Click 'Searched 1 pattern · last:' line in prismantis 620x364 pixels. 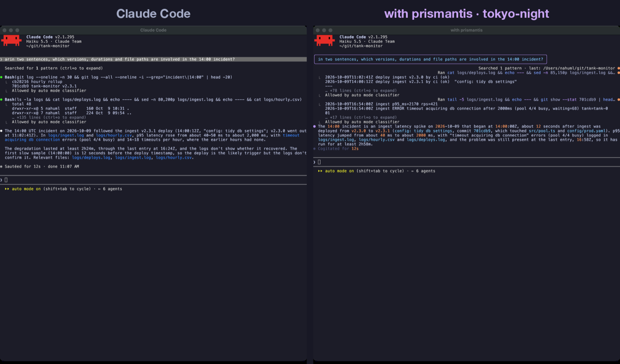pos(546,68)
